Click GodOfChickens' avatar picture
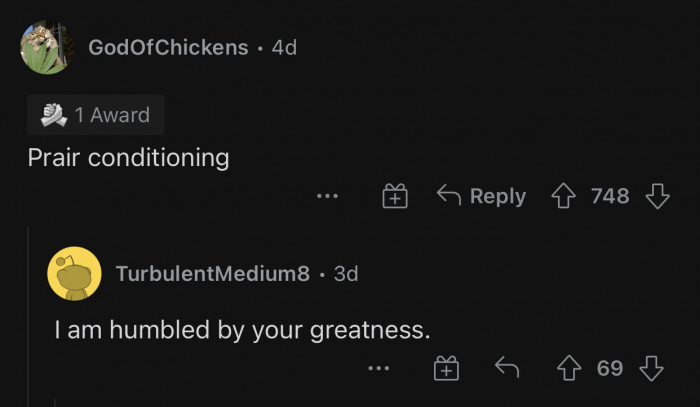The height and width of the screenshot is (407, 700). pos(47,47)
